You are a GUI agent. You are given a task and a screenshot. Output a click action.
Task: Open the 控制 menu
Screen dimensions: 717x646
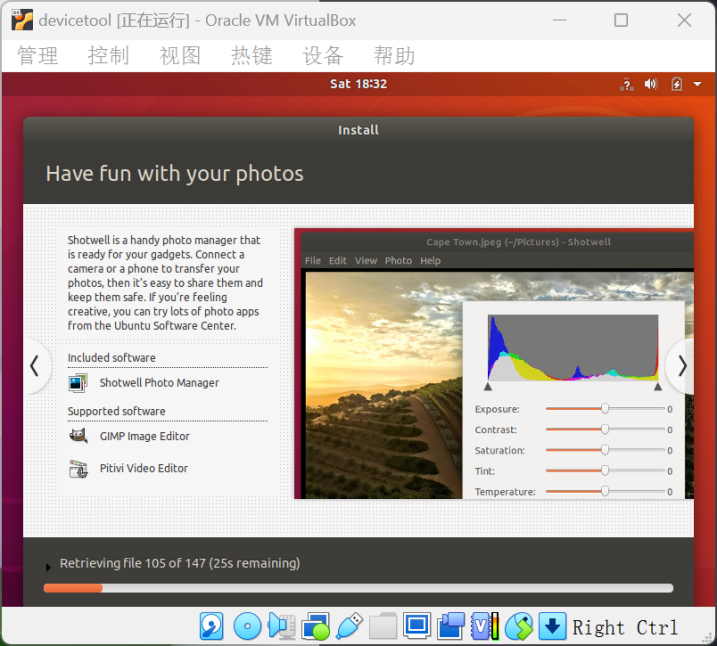pos(108,55)
